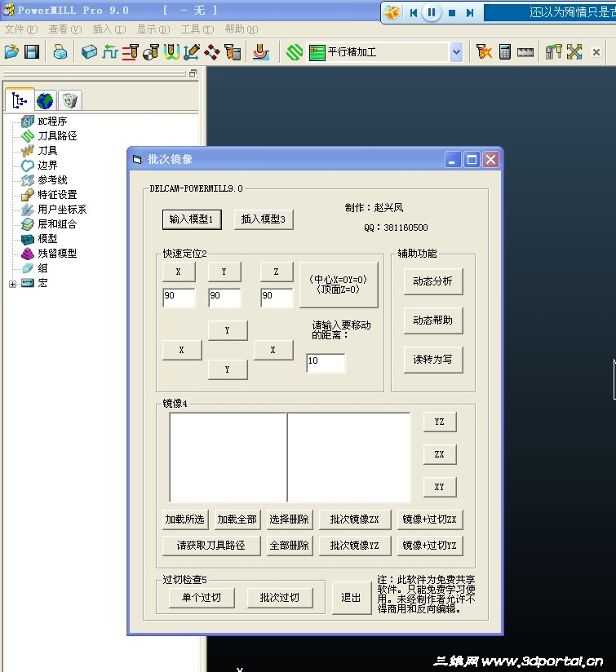Viewport: 616px width, 672px height.
Task: Click the 批次镜像ZX button
Action: pyautogui.click(x=355, y=519)
